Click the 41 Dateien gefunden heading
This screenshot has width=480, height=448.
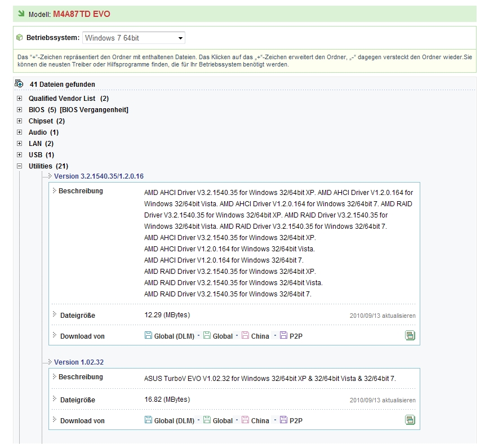[x=62, y=84]
